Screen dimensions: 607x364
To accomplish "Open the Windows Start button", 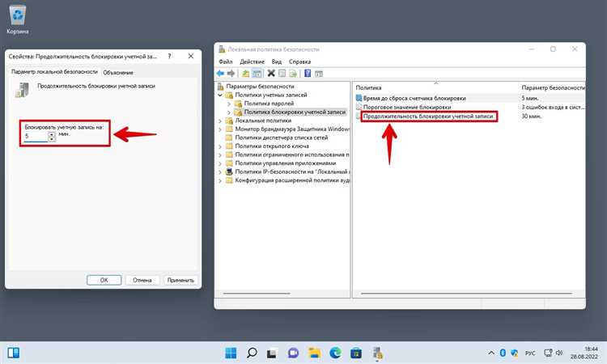I will [231, 353].
